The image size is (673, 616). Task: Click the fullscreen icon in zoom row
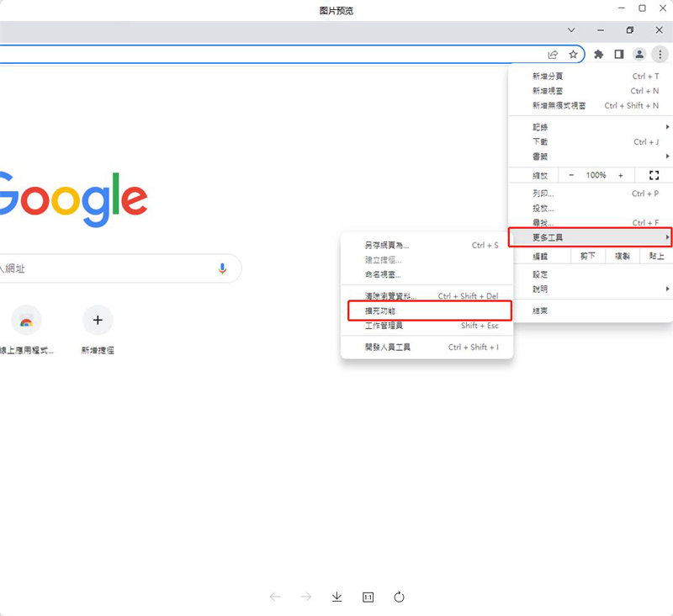point(654,175)
